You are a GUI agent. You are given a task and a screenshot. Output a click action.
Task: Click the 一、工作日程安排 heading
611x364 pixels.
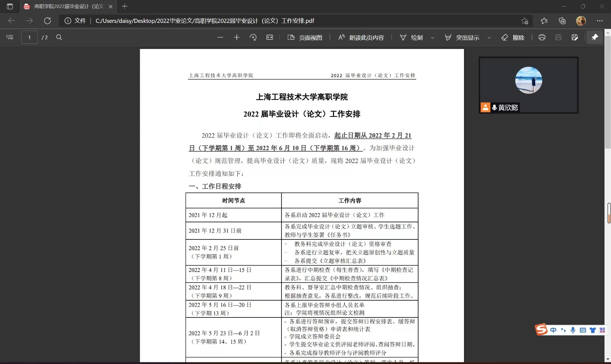click(x=215, y=186)
